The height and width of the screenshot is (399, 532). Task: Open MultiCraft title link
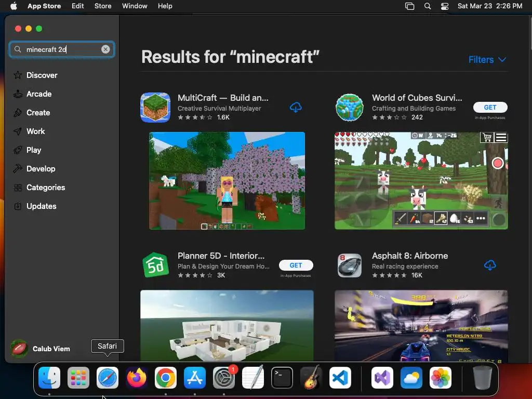click(x=223, y=98)
